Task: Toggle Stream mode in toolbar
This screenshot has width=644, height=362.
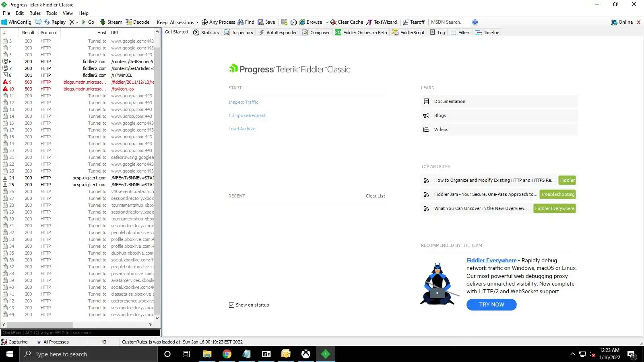Action: tap(111, 22)
